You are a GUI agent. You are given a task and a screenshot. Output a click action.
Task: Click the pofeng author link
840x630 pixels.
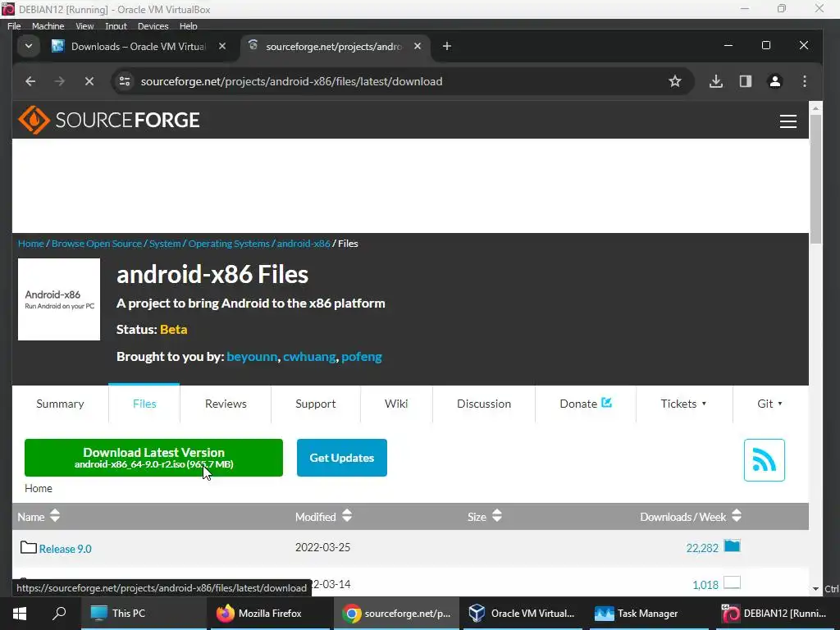362,356
